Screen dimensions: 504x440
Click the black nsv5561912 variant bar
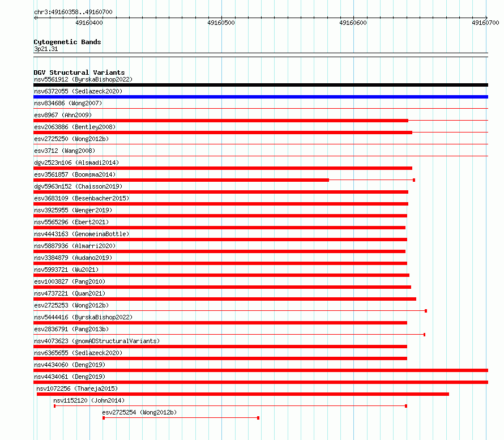[x=260, y=85]
